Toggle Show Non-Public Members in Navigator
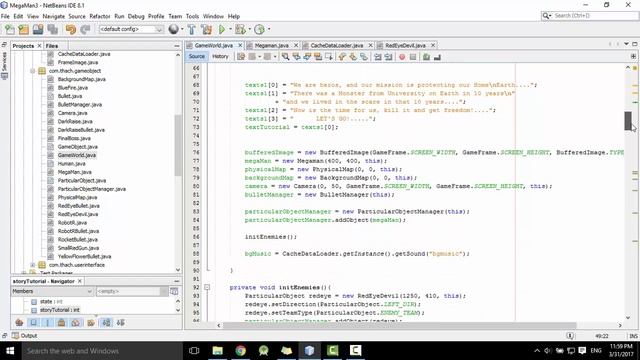The width and height of the screenshot is (640, 360). pos(61,322)
